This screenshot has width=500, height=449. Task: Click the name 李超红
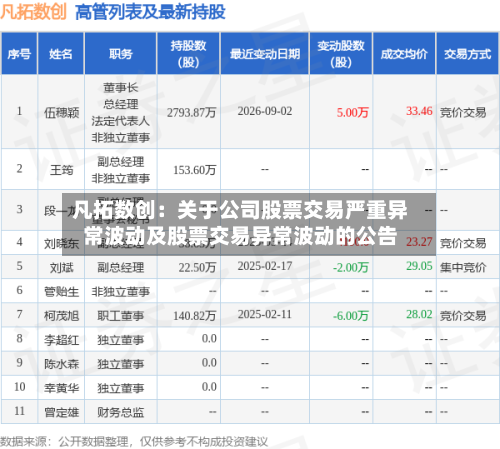coord(61,340)
